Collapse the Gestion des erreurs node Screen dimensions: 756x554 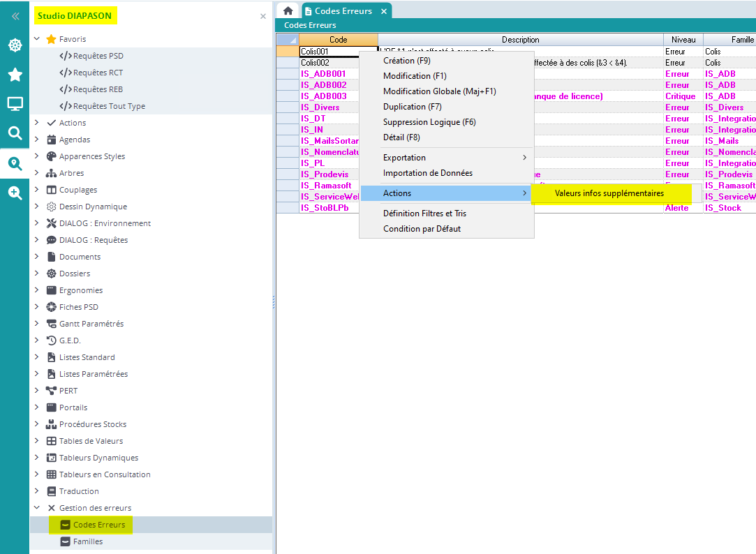pos(37,508)
